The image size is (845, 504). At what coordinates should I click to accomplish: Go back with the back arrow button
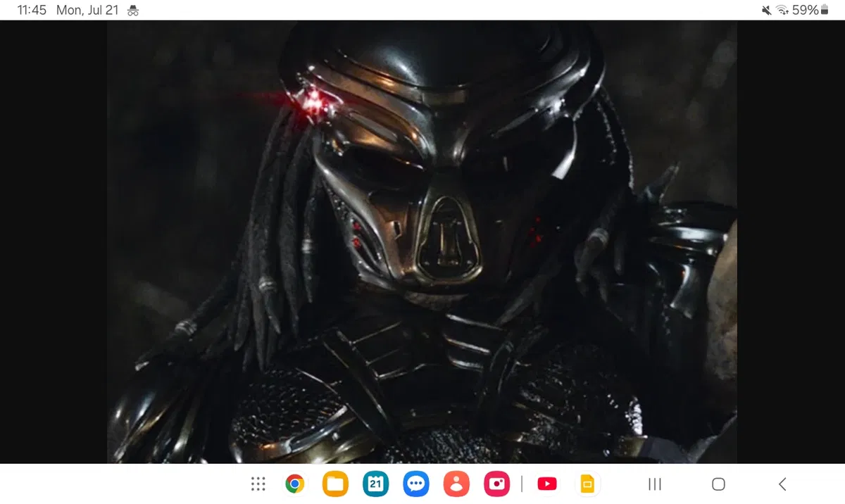tap(782, 484)
